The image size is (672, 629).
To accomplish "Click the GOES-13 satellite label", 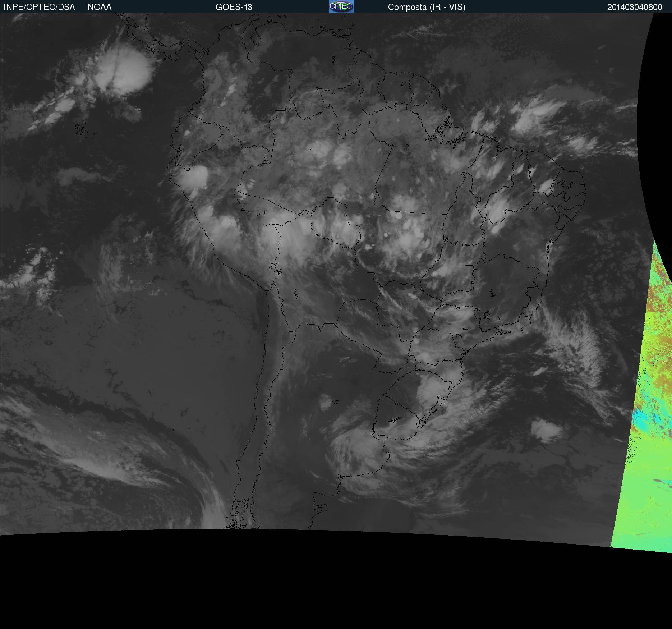I will (234, 7).
